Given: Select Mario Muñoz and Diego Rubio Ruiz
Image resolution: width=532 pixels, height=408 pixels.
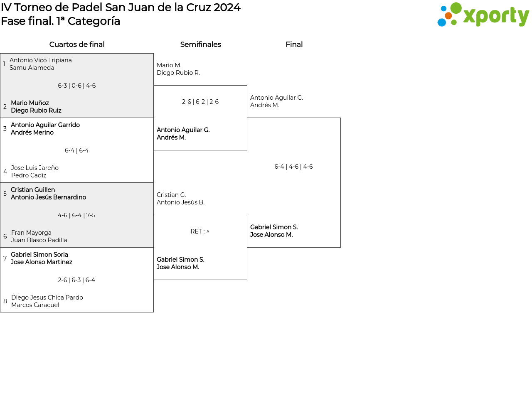Looking at the screenshot, I should (36, 107).
